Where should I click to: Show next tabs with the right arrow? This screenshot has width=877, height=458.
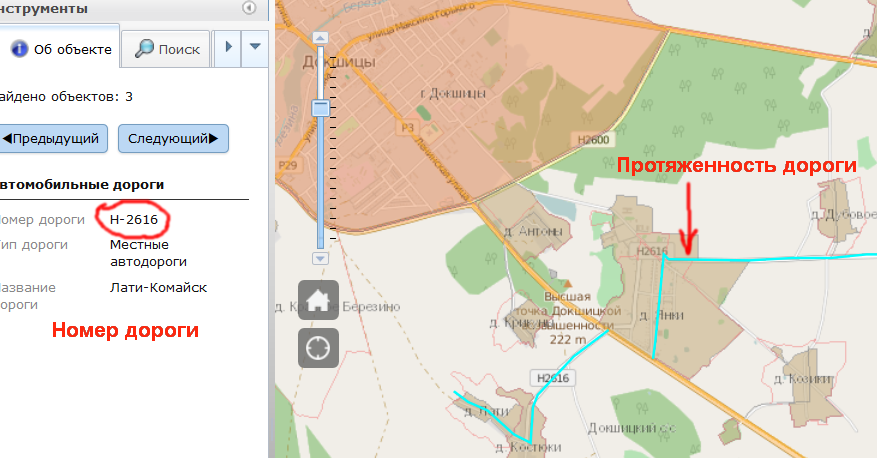(228, 47)
